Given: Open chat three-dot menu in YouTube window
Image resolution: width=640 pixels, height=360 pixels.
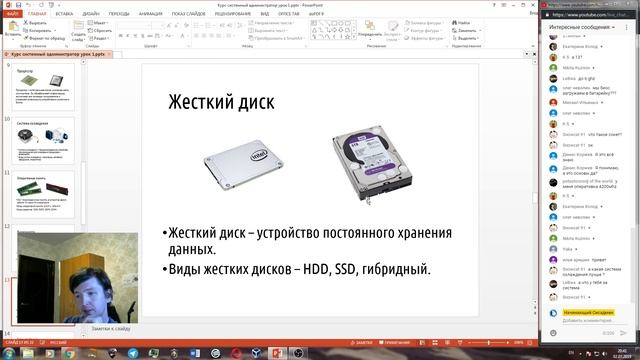Looking at the screenshot, I should [627, 27].
